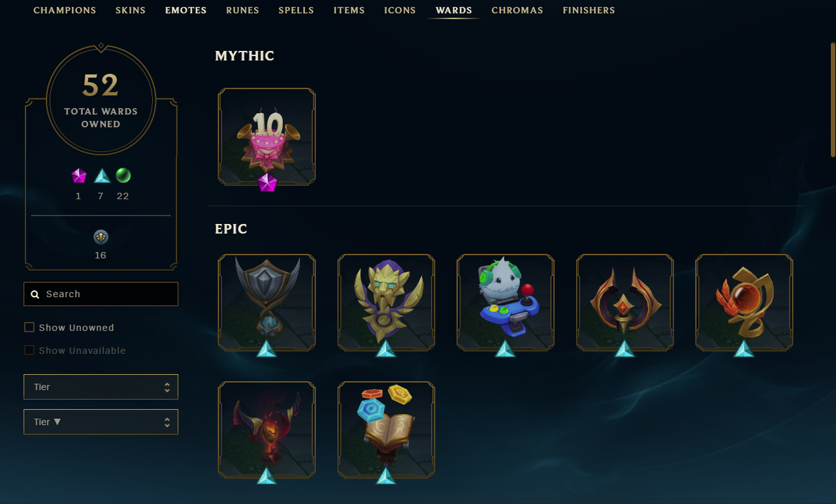Select the red crescent ring ward
Image resolution: width=836 pixels, height=504 pixels.
tap(625, 302)
